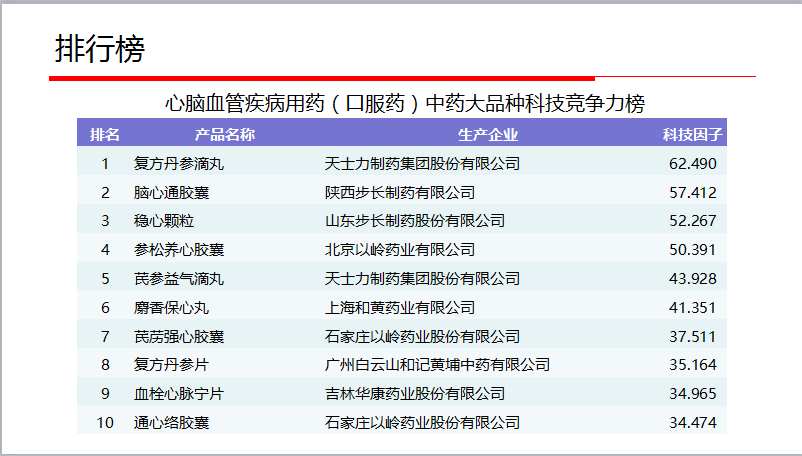This screenshot has width=802, height=456.
Task: Select product name 复方丹参滴丸
Action: (179, 164)
